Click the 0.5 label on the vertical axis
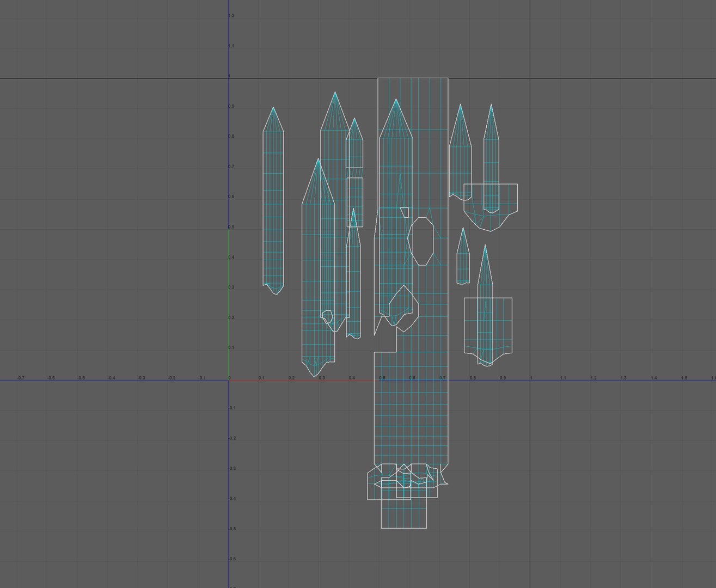The image size is (716, 588). [x=231, y=227]
